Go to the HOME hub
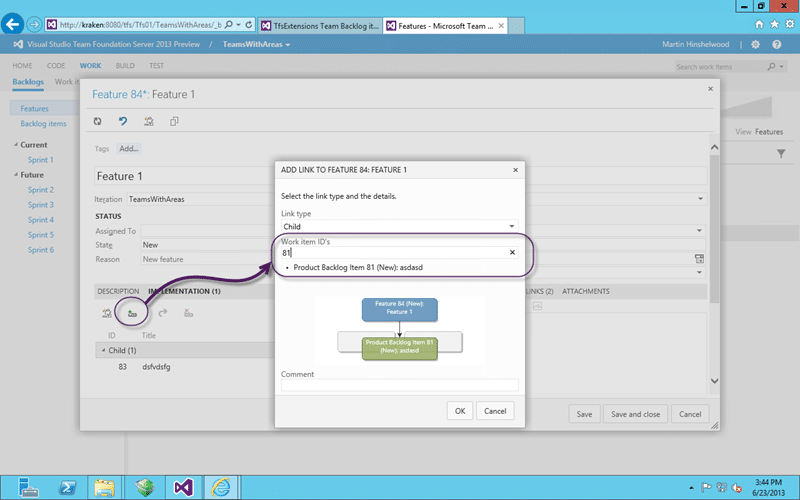This screenshot has width=800, height=500. (x=22, y=66)
